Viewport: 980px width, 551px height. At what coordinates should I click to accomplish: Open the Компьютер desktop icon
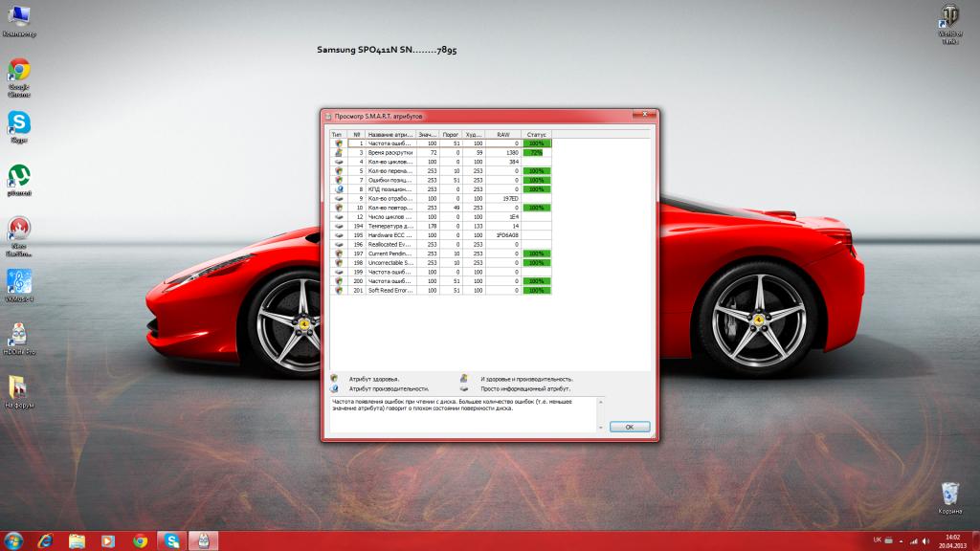coord(19,17)
